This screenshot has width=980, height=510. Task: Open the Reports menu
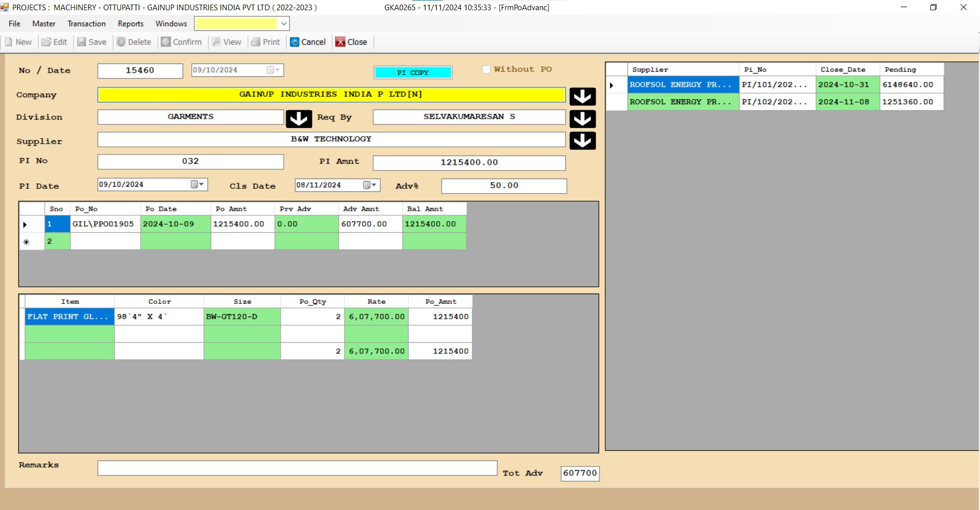(x=130, y=24)
